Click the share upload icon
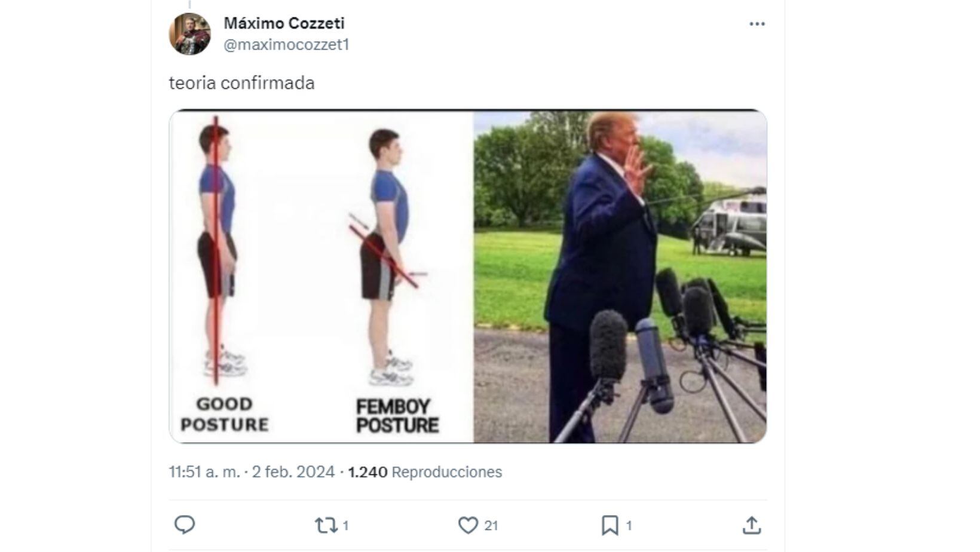The width and height of the screenshot is (980, 552). pos(751,525)
